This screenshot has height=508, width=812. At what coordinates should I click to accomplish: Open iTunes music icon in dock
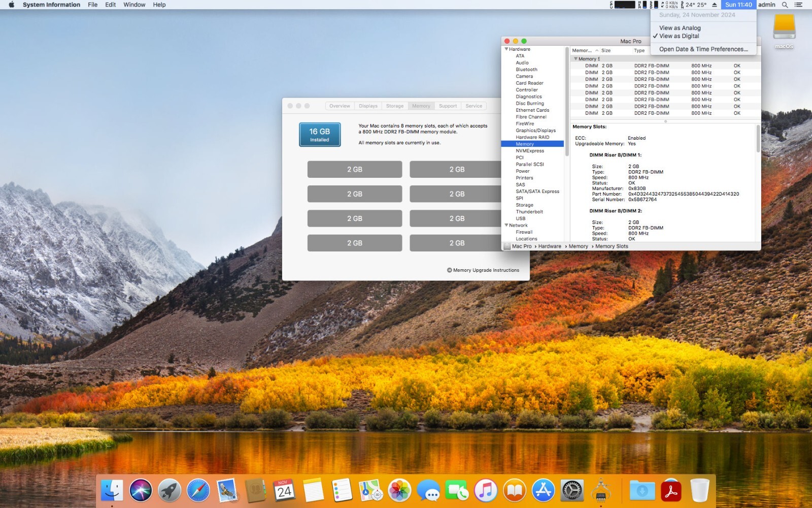point(486,491)
